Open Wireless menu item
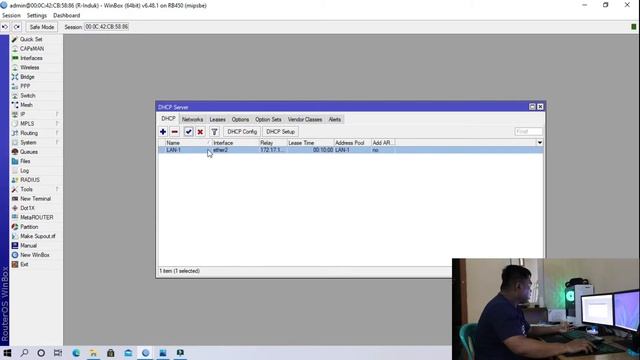 click(29, 67)
